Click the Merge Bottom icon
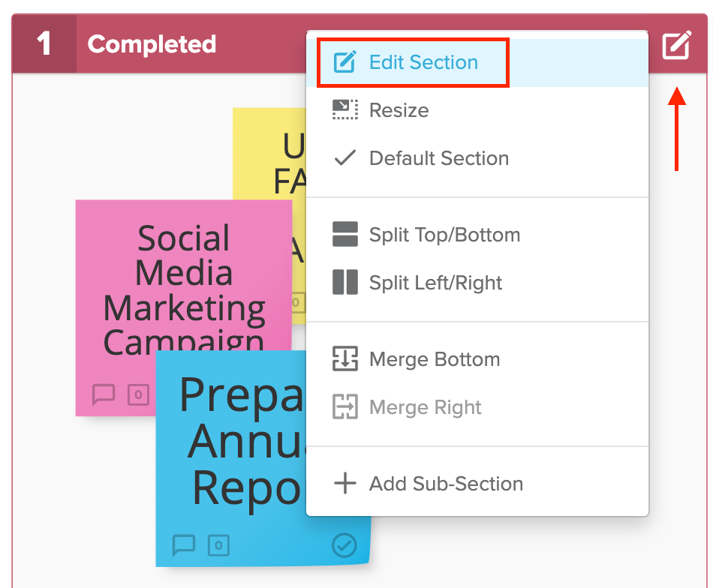Image resolution: width=713 pixels, height=588 pixels. pos(345,358)
